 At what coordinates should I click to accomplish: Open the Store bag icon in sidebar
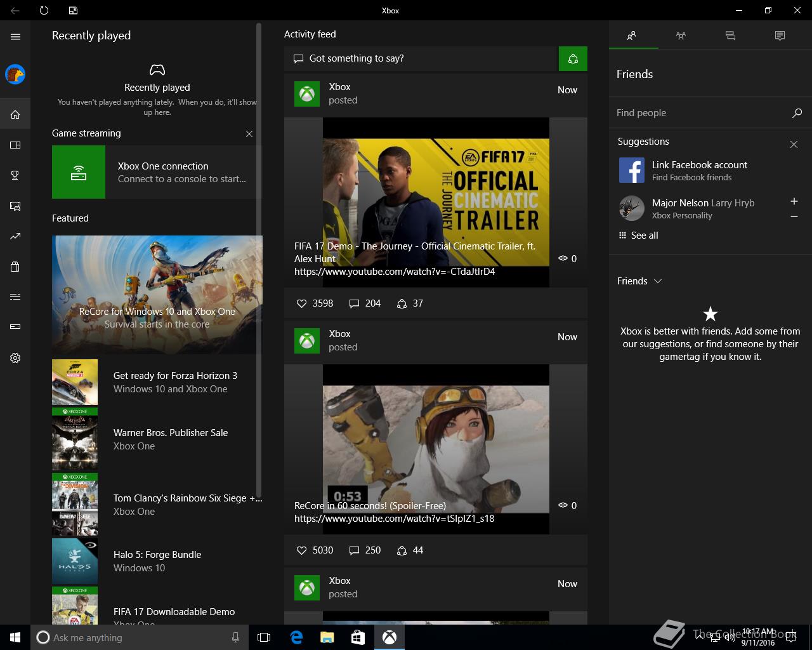[x=15, y=267]
